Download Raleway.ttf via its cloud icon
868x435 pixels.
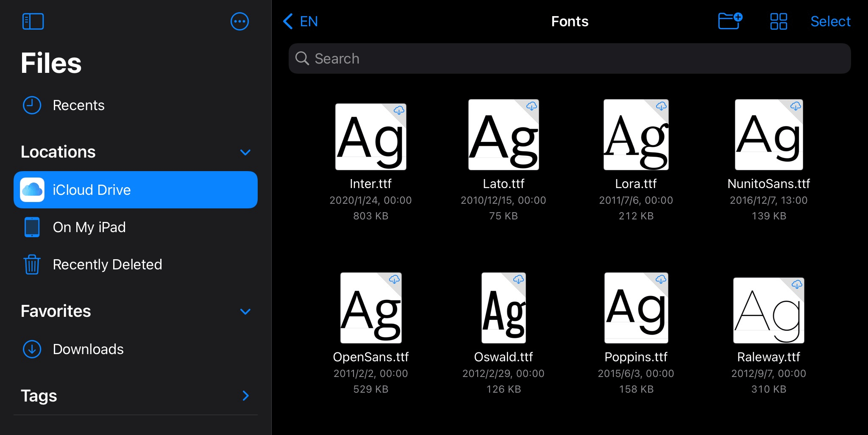point(797,284)
